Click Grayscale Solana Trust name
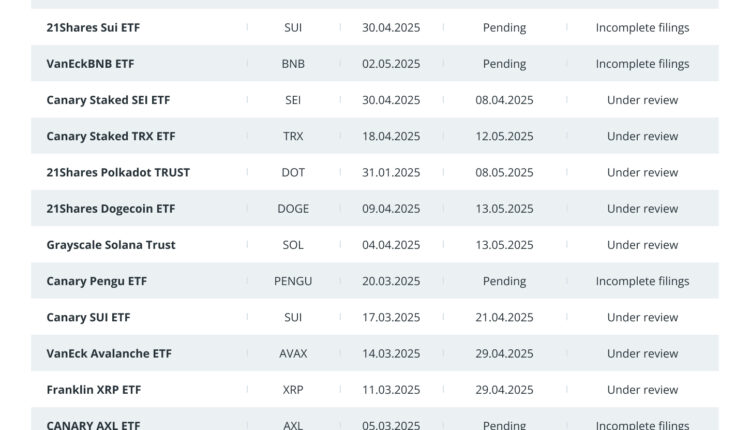Screen dimensions: 750x430 (110, 245)
